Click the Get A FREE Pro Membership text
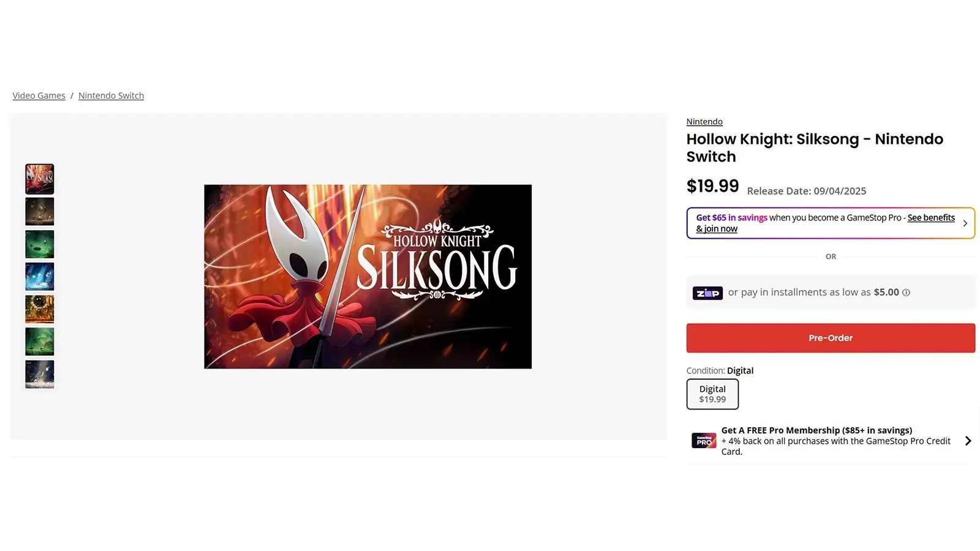The height and width of the screenshot is (551, 980). tap(816, 430)
